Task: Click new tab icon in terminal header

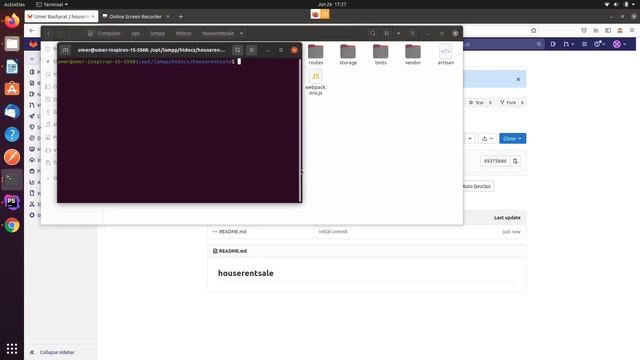Action: [x=65, y=50]
